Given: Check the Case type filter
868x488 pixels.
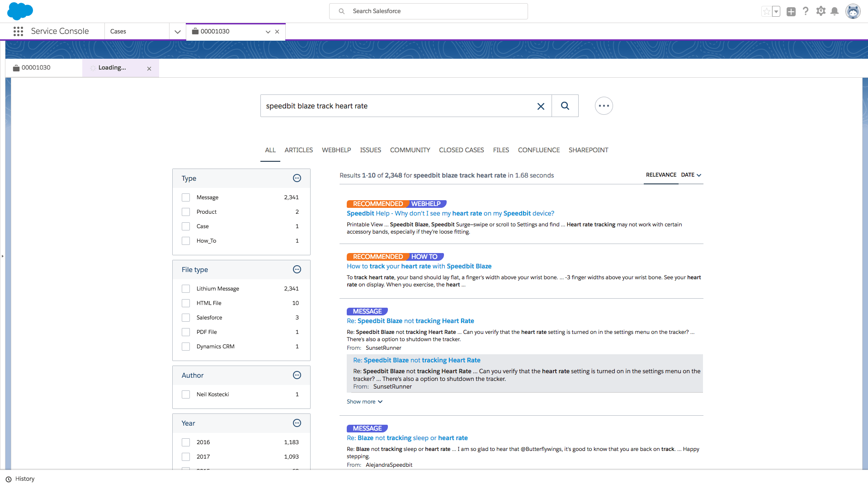Looking at the screenshot, I should pos(186,226).
